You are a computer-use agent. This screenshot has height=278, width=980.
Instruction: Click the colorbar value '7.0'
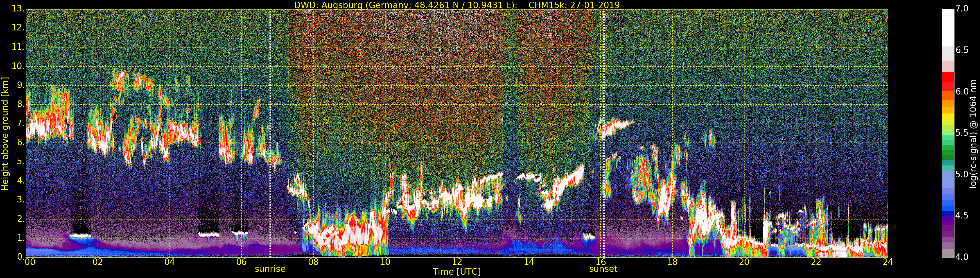tap(962, 9)
